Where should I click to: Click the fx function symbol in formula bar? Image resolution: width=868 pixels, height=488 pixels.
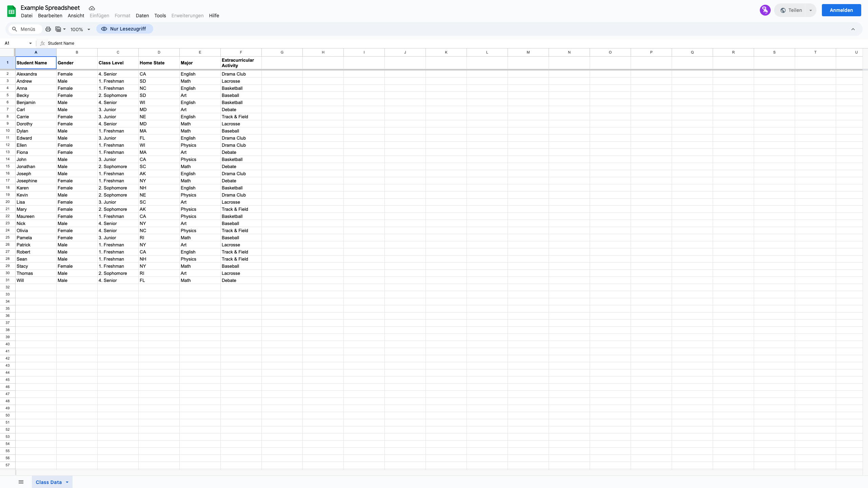pyautogui.click(x=42, y=43)
